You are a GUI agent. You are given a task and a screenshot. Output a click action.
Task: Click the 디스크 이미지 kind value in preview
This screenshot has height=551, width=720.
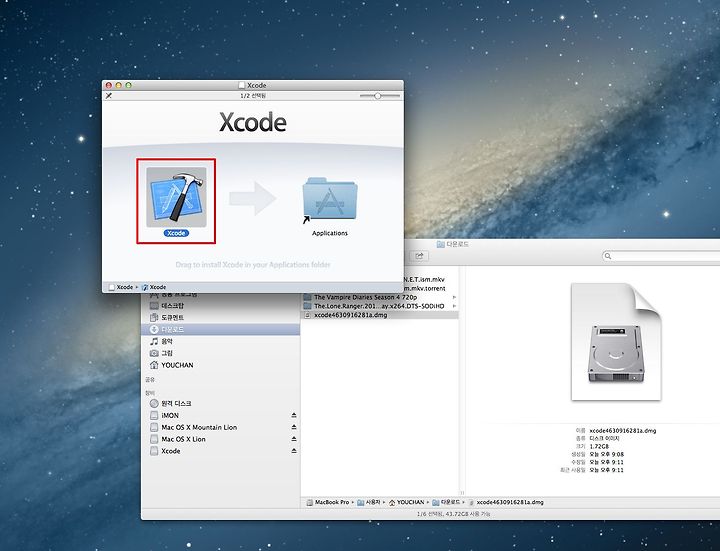point(604,439)
